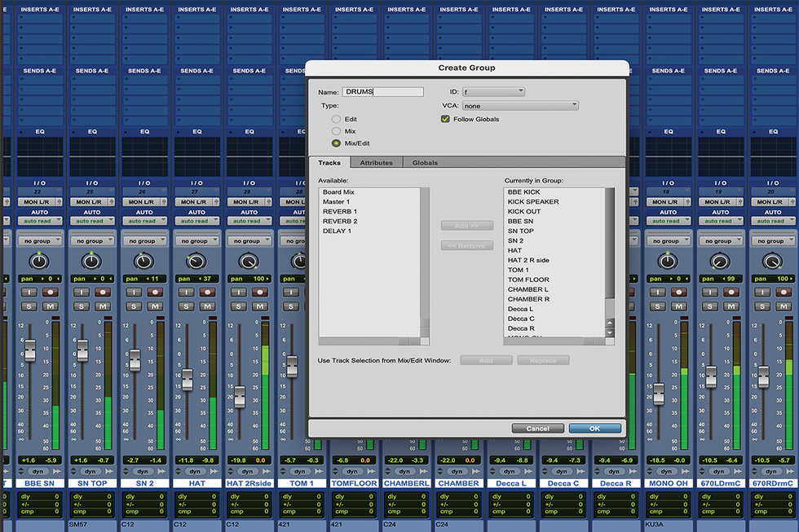Cancel the Create Group dialog
The image size is (799, 532).
coord(537,429)
